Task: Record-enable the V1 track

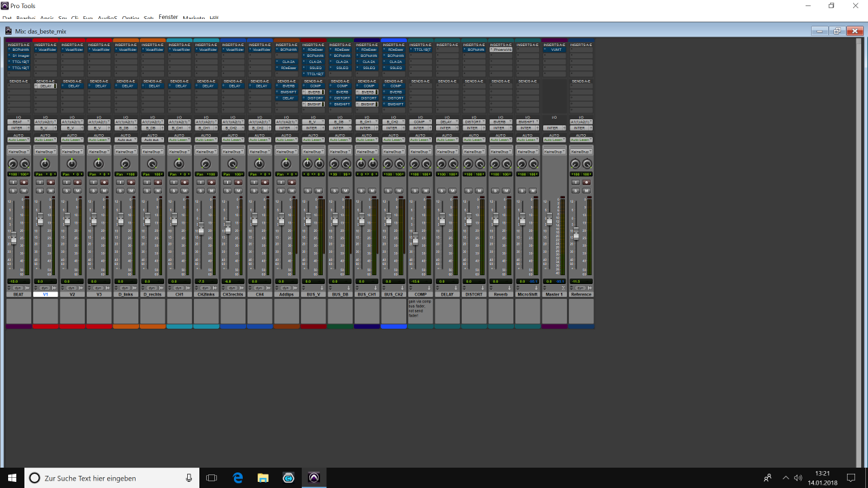Action: click(x=51, y=182)
